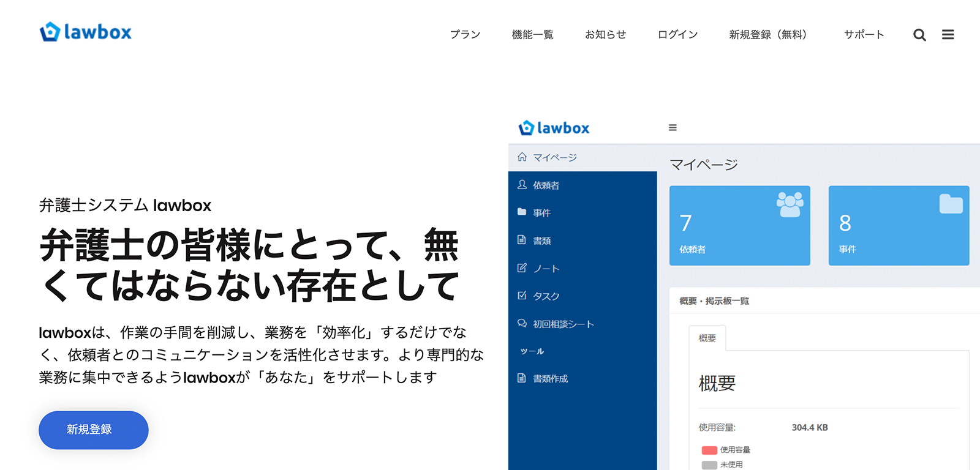
Task: Open タスク in the sidebar
Action: tap(582, 296)
